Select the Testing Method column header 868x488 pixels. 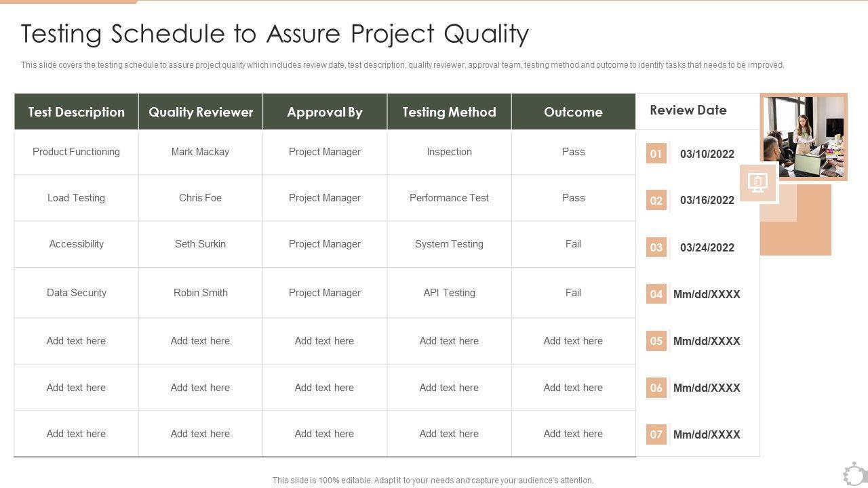[449, 112]
